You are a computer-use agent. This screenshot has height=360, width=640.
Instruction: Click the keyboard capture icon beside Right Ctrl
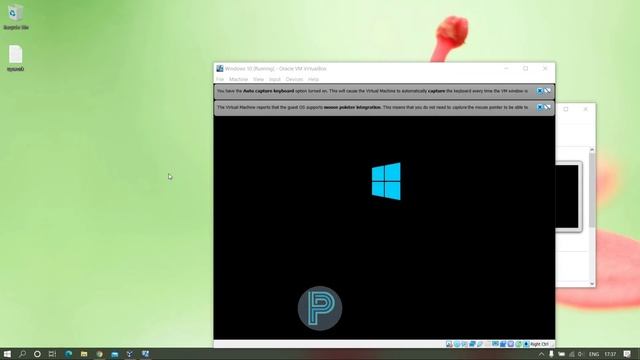coord(526,344)
